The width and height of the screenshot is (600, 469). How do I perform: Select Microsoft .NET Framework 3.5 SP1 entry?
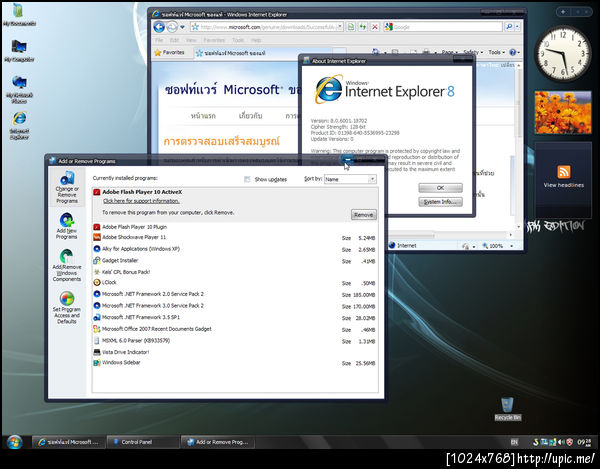coord(235,318)
